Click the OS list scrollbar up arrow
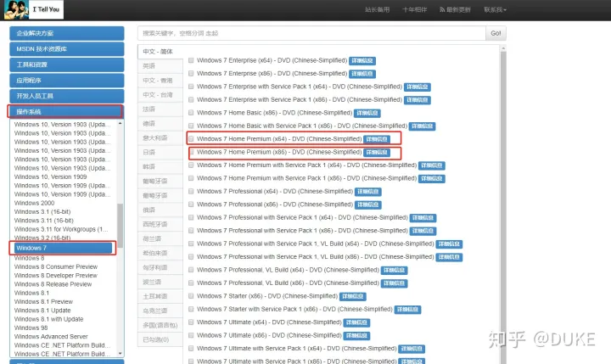Image resolution: width=611 pixels, height=364 pixels. click(120, 124)
